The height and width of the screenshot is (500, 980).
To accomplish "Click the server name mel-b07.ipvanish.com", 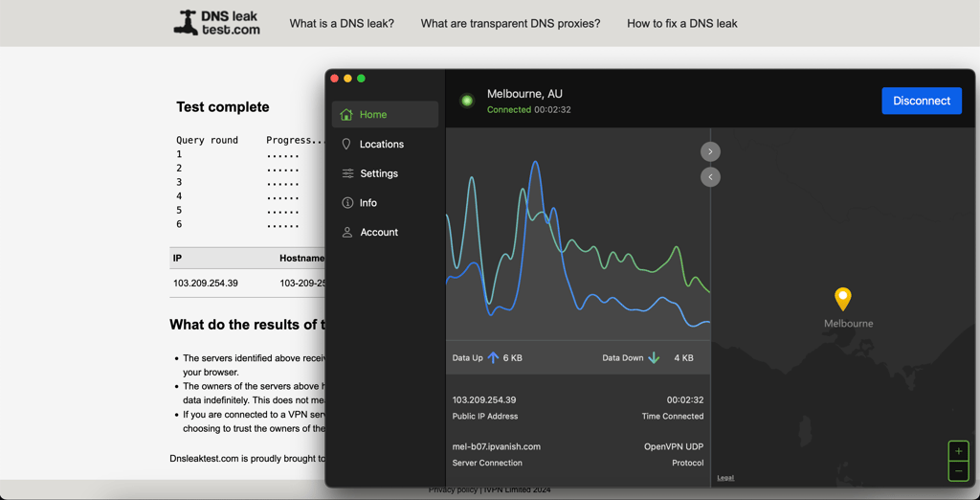I will [x=497, y=446].
